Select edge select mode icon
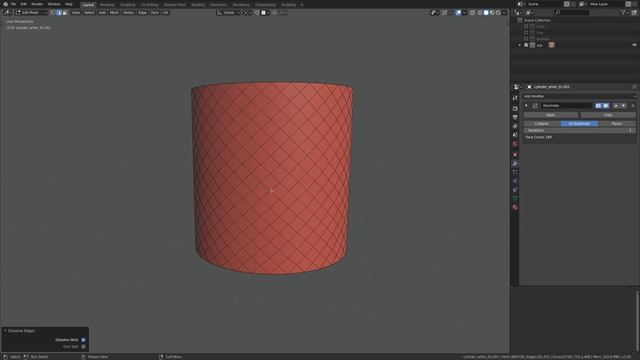 (x=59, y=13)
